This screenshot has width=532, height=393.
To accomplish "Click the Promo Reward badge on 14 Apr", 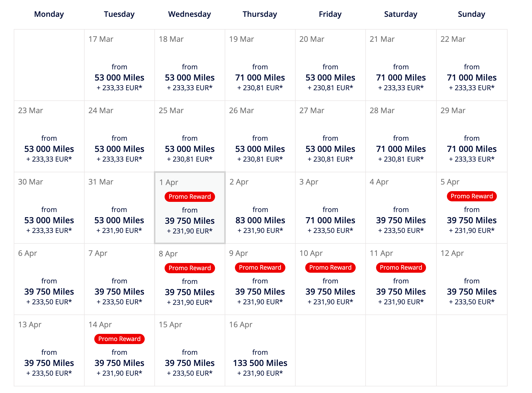I will [x=119, y=339].
